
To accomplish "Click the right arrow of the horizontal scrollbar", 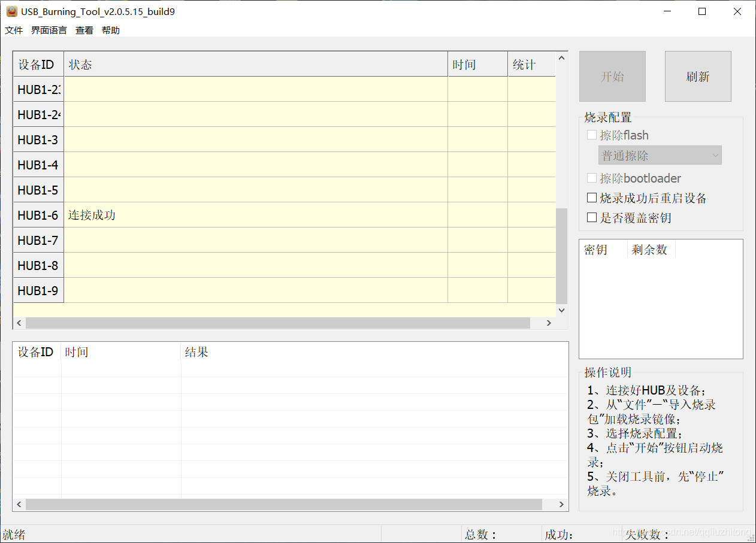I will pos(549,323).
